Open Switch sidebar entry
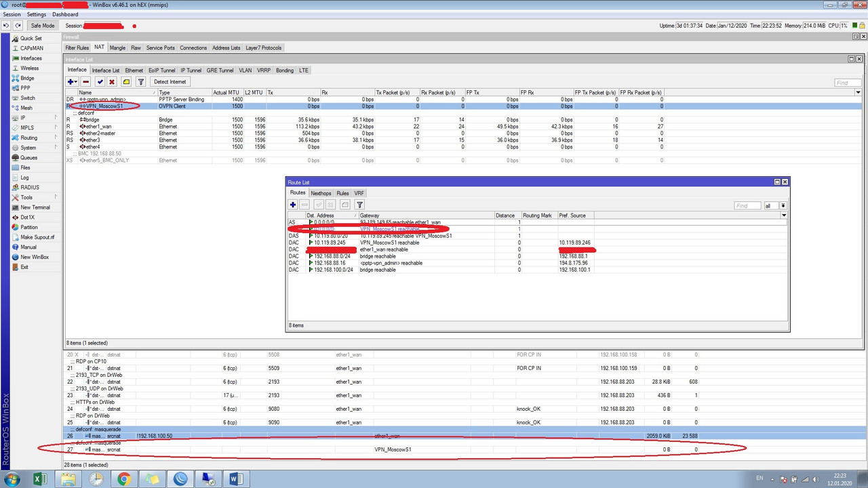The height and width of the screenshot is (488, 868). coord(27,98)
